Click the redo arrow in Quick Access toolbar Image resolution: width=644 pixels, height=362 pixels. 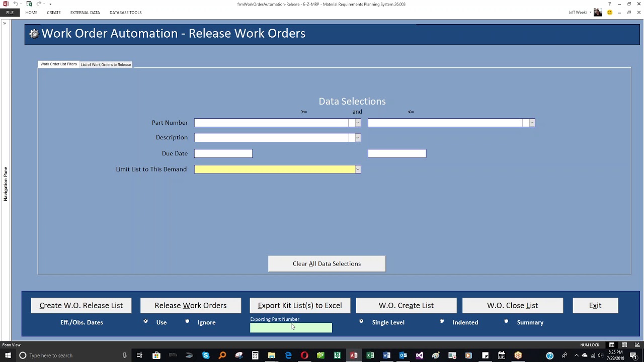39,4
